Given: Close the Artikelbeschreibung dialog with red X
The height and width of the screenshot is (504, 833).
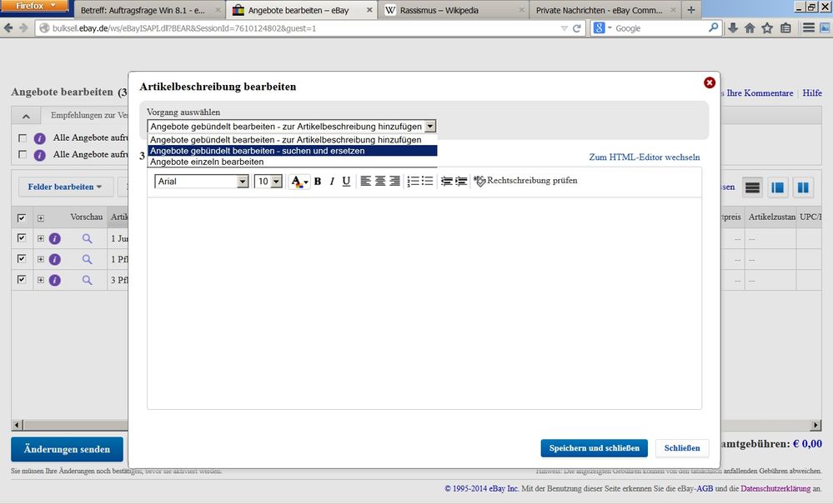Looking at the screenshot, I should tap(710, 82).
